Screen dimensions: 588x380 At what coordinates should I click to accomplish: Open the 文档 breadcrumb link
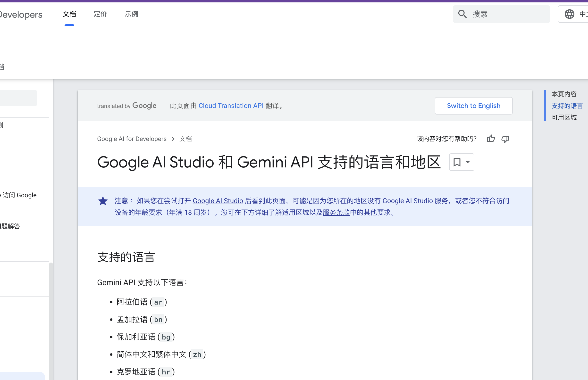tap(185, 139)
